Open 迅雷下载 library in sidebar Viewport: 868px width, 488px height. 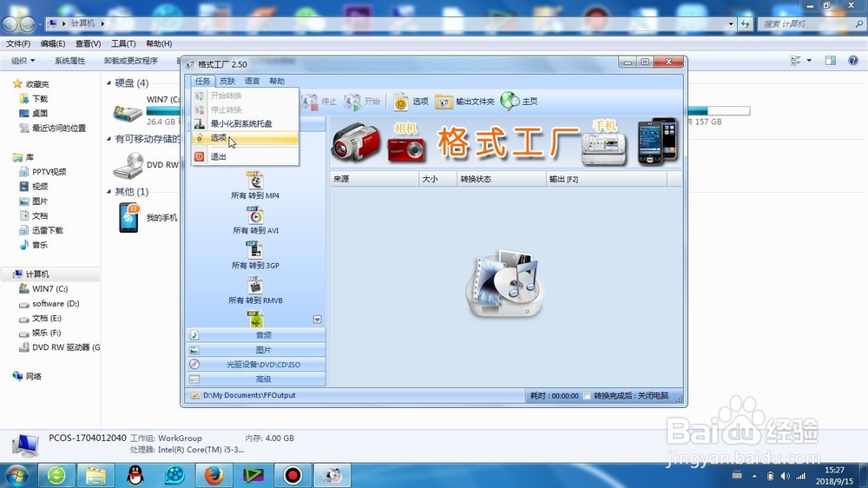(x=42, y=230)
